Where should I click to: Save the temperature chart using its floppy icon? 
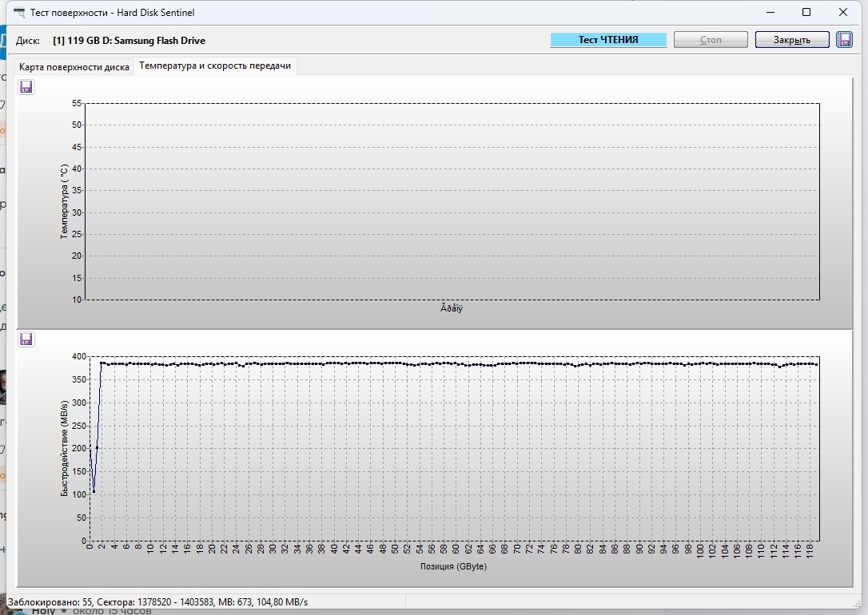(26, 87)
